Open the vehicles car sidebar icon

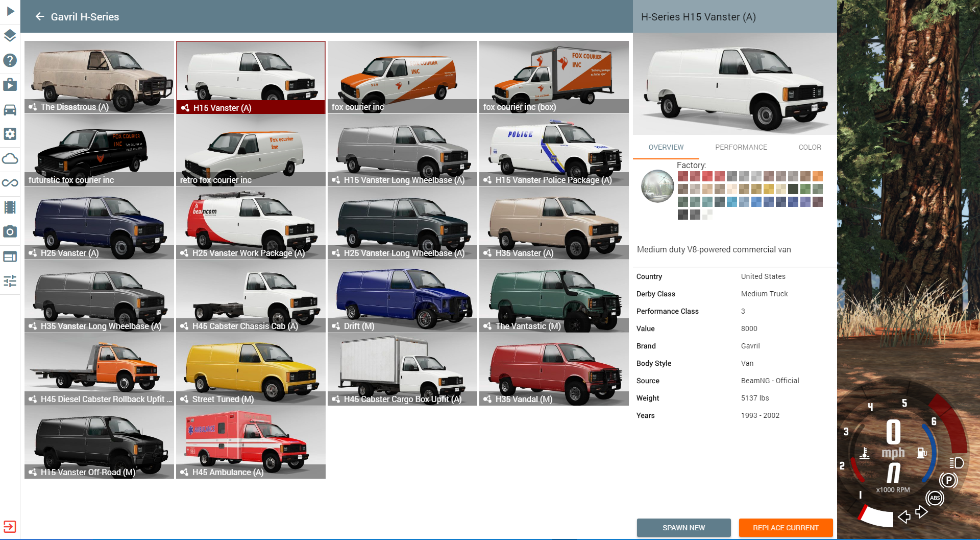[x=10, y=109]
